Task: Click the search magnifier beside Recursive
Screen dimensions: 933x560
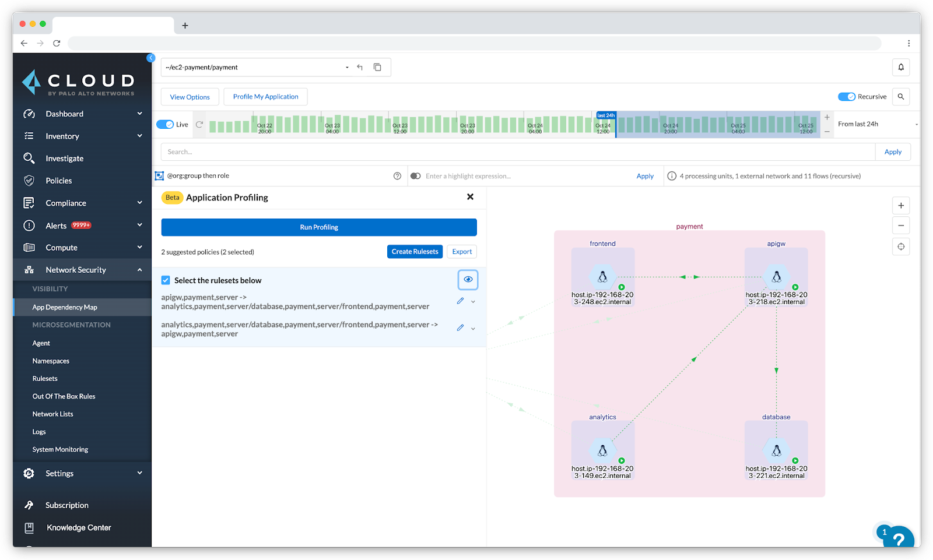Action: tap(901, 97)
